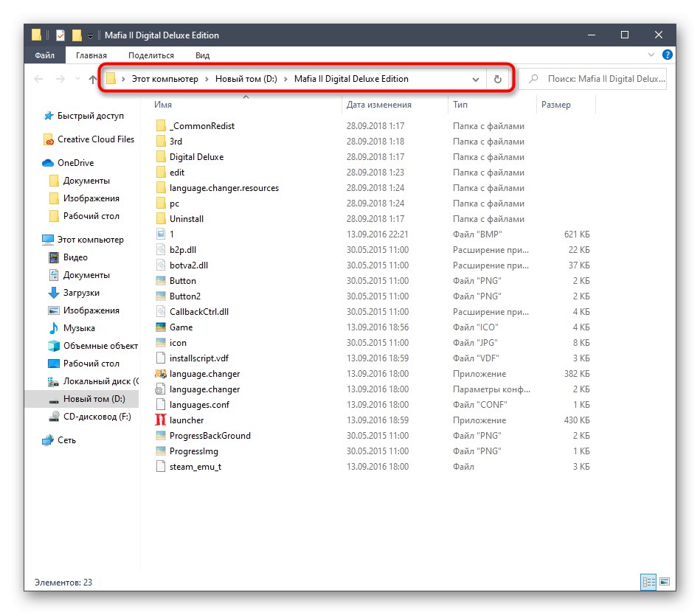Select the launcher application icon
700x615 pixels.
[x=161, y=420]
